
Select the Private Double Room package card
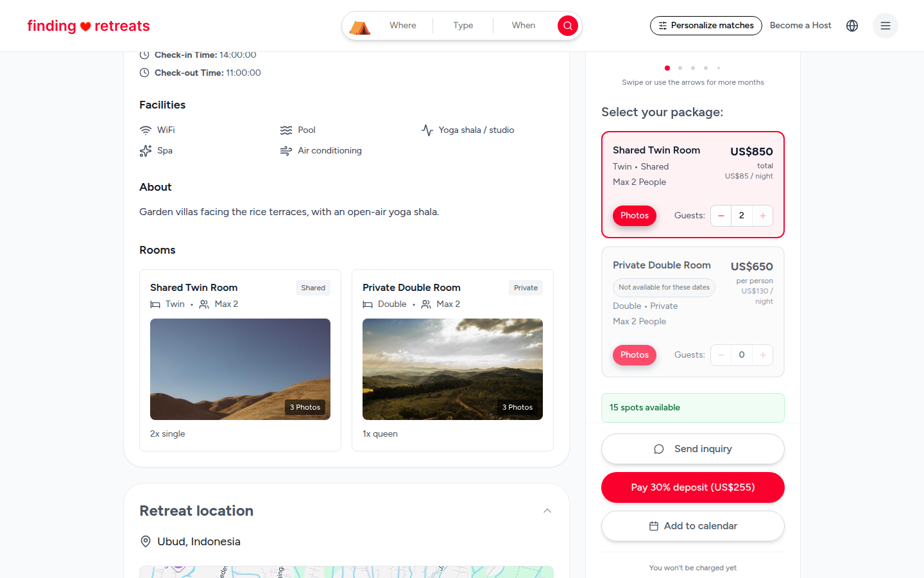pyautogui.click(x=693, y=312)
